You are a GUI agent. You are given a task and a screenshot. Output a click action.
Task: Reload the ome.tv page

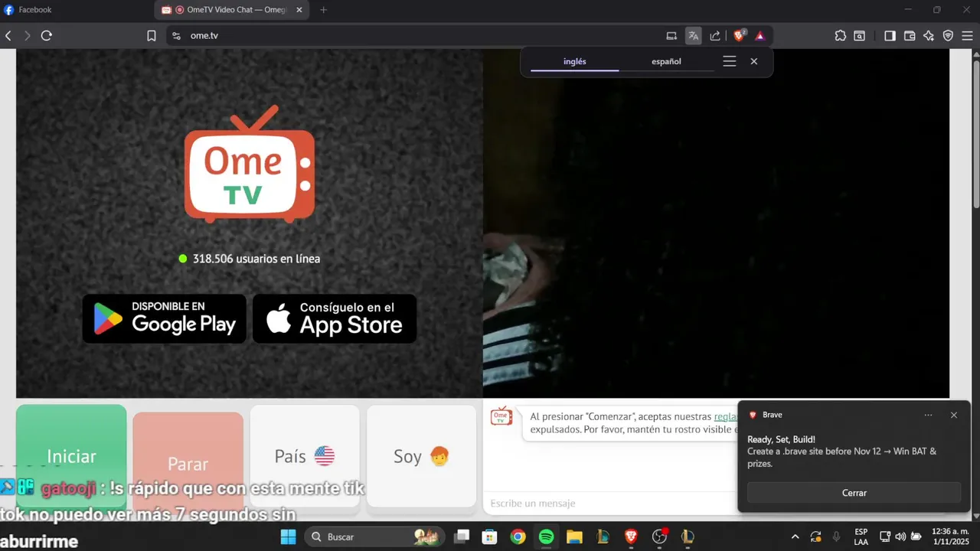click(x=47, y=36)
